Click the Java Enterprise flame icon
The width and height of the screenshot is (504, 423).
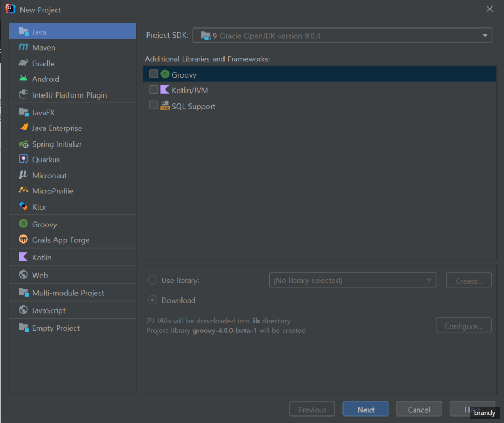pyautogui.click(x=24, y=128)
